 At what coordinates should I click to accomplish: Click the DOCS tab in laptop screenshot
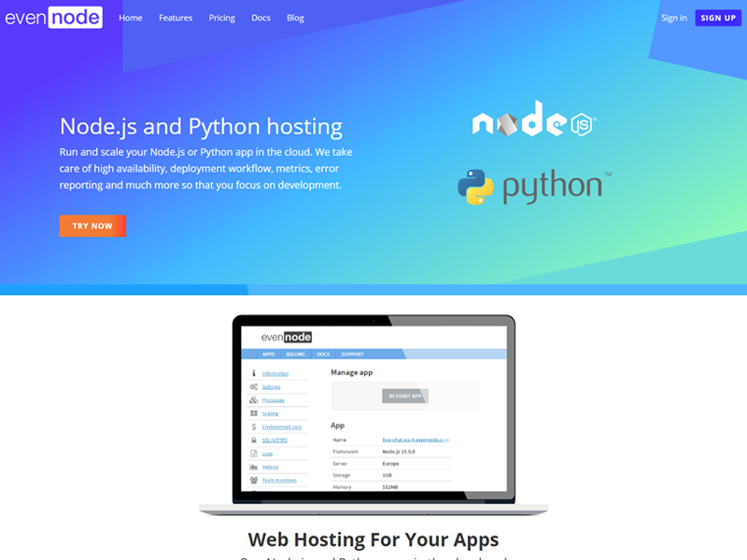pos(323,354)
